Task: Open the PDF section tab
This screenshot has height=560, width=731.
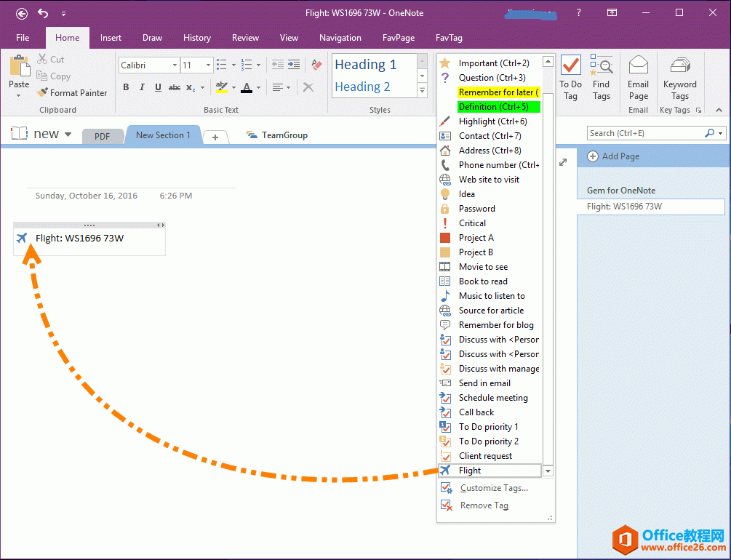Action: point(105,135)
